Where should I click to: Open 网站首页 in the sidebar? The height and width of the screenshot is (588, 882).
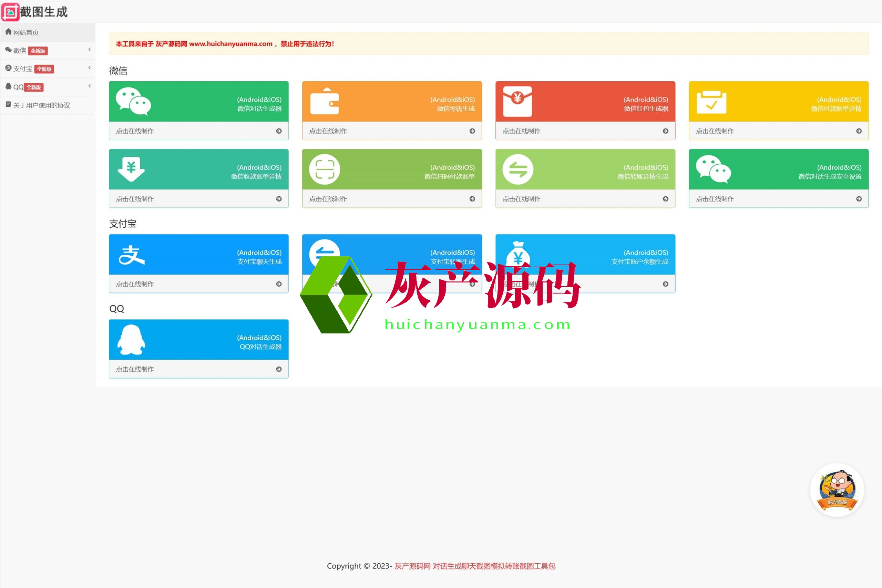25,32
